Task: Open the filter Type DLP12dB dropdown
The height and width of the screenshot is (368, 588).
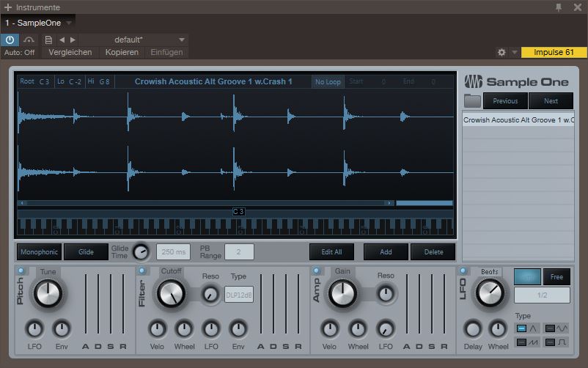Action: tap(239, 295)
